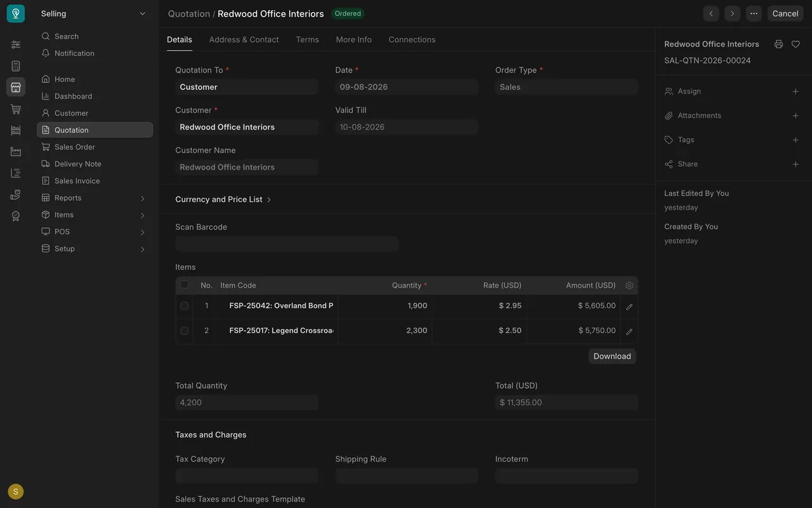Open the Selling storefront icon in the icon rail
This screenshot has height=508, width=812.
pyautogui.click(x=16, y=87)
